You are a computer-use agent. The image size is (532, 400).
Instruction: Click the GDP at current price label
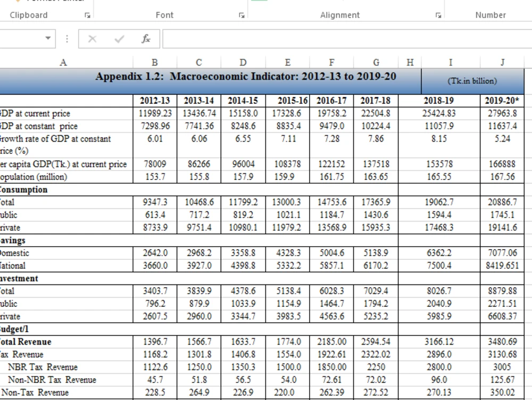tap(34, 113)
